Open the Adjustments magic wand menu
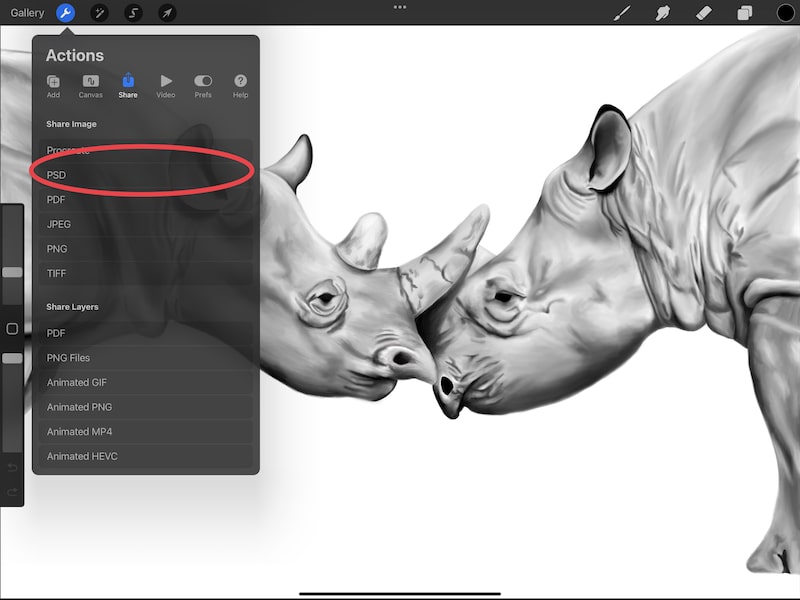800x600 pixels. tap(99, 13)
